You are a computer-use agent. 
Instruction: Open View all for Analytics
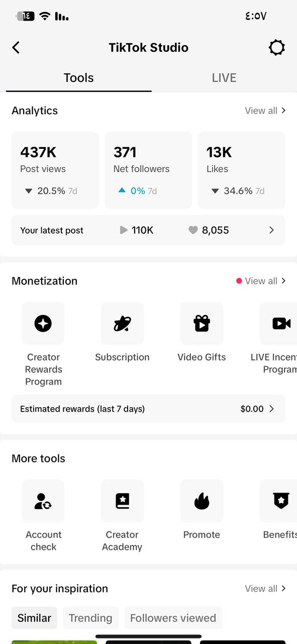tap(265, 111)
